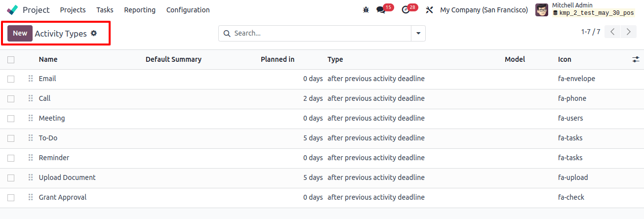This screenshot has height=219, width=644.
Task: Open the Reporting menu
Action: (x=140, y=10)
